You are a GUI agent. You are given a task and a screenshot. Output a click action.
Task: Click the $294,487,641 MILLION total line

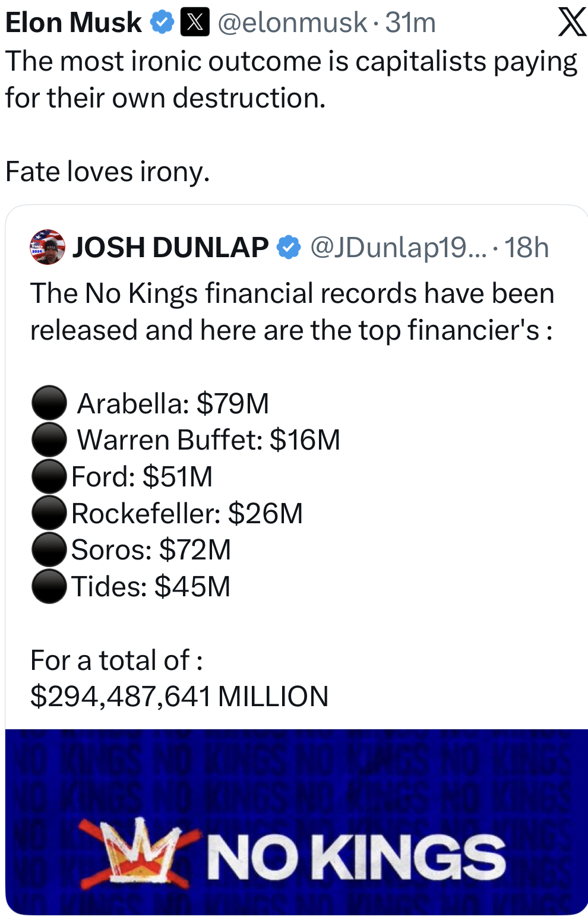point(179,696)
